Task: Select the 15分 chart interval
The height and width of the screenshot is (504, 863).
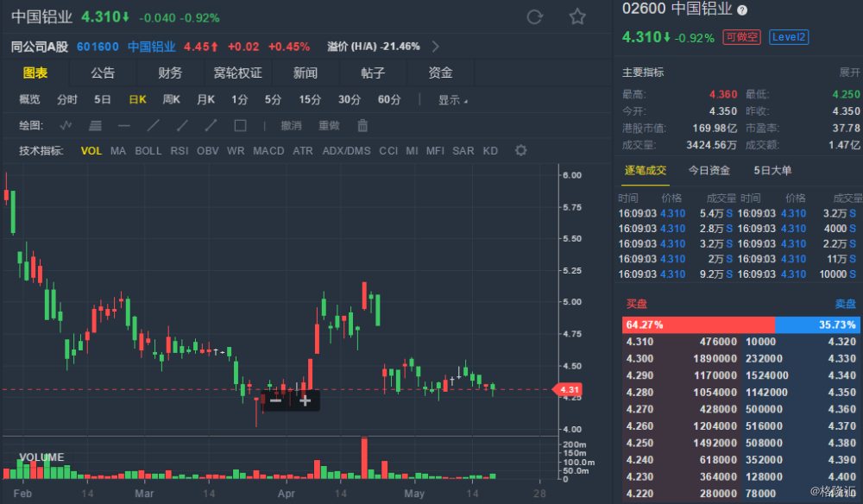Action: click(310, 99)
